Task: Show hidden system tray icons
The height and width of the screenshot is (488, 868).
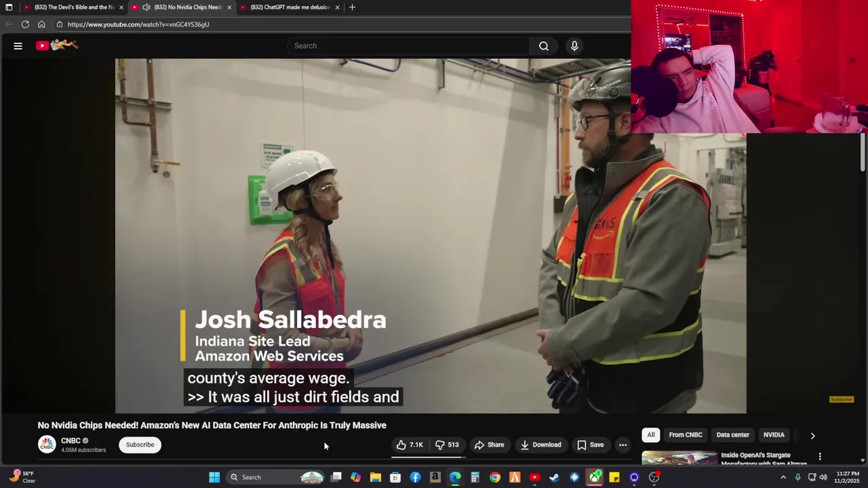Action: [x=783, y=477]
